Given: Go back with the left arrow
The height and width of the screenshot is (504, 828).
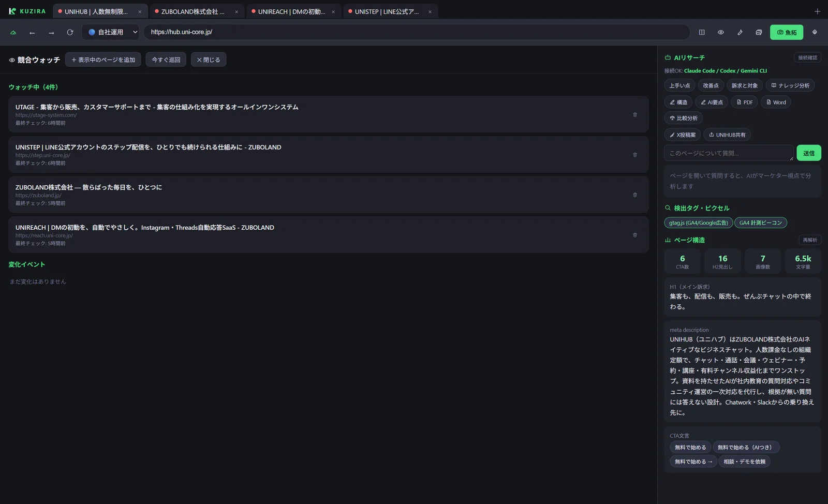Looking at the screenshot, I should tap(32, 32).
